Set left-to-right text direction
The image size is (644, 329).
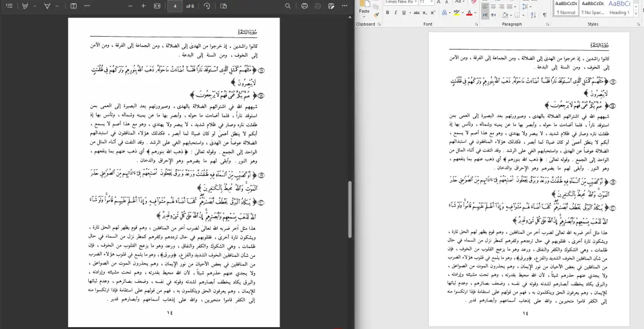click(x=485, y=15)
